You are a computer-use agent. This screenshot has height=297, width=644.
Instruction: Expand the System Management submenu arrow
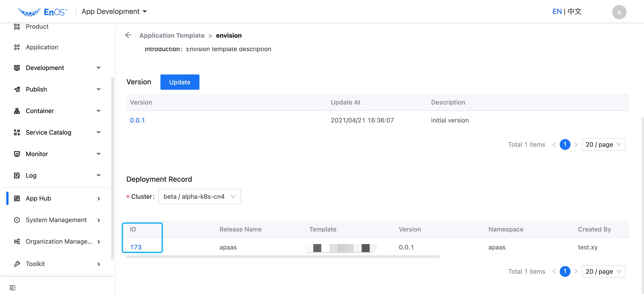[99, 220]
